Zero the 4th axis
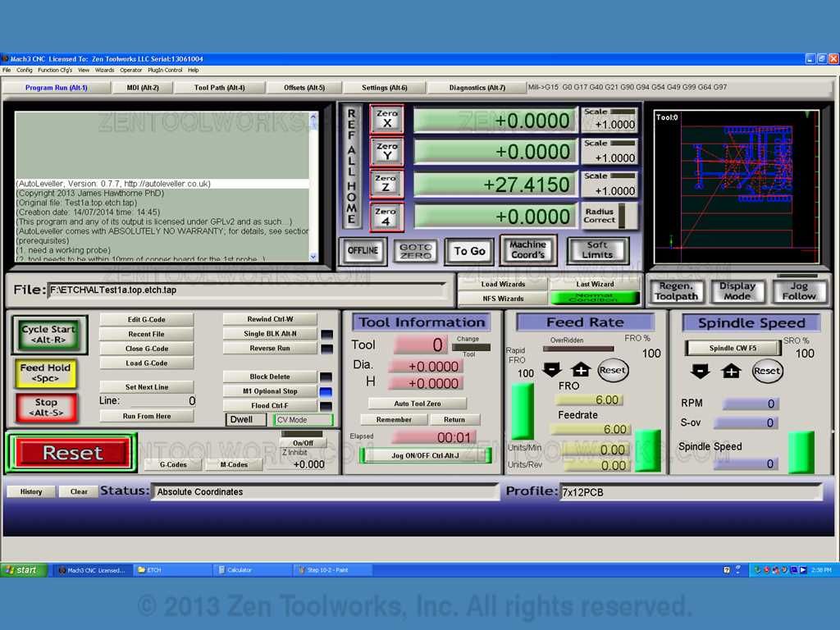Image resolution: width=840 pixels, height=630 pixels. pyautogui.click(x=386, y=217)
